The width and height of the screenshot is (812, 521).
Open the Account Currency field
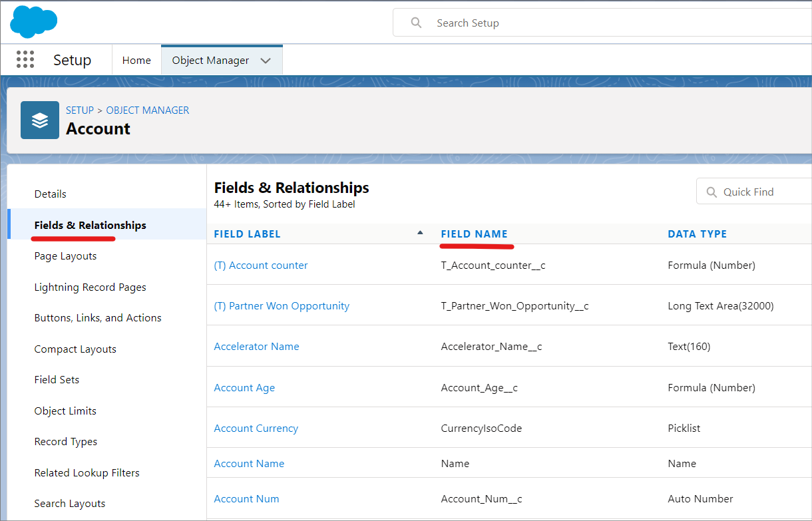coord(256,429)
